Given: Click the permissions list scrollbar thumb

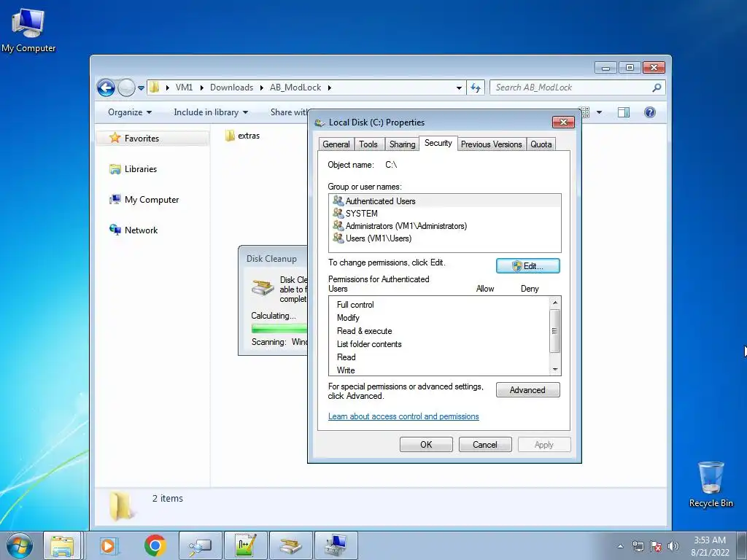Looking at the screenshot, I should pos(554,331).
